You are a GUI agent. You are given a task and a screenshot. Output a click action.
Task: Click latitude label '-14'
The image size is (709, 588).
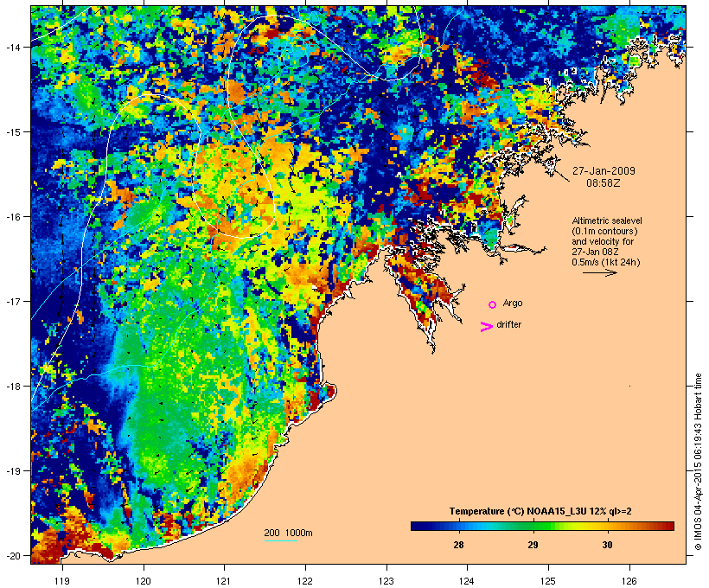(x=13, y=47)
